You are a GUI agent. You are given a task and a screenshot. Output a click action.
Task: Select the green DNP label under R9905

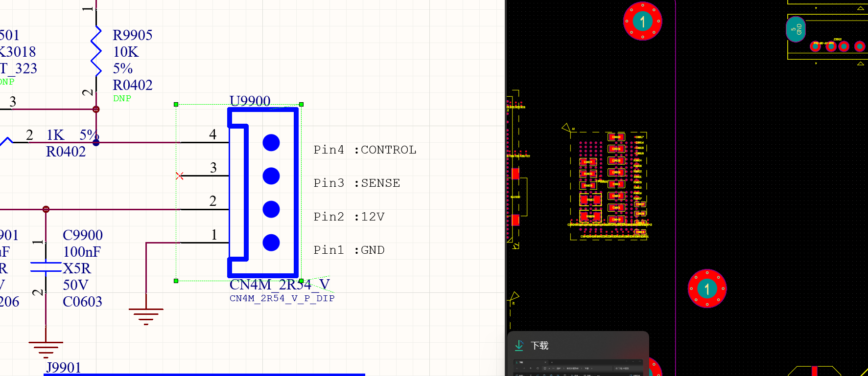pos(122,98)
